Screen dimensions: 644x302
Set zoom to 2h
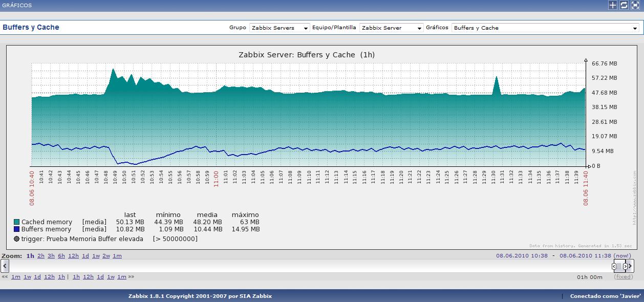click(x=41, y=256)
